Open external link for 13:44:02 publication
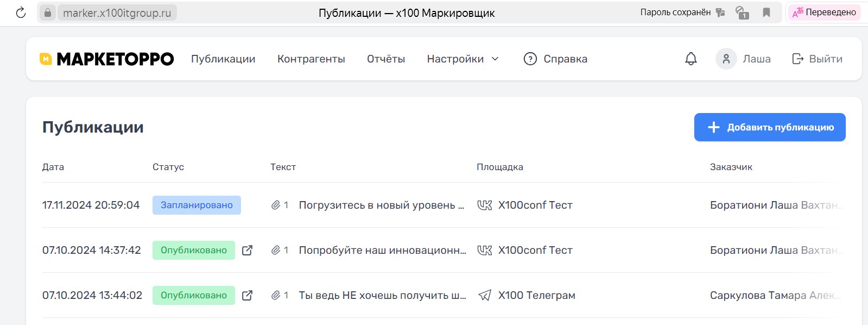 pyautogui.click(x=247, y=295)
